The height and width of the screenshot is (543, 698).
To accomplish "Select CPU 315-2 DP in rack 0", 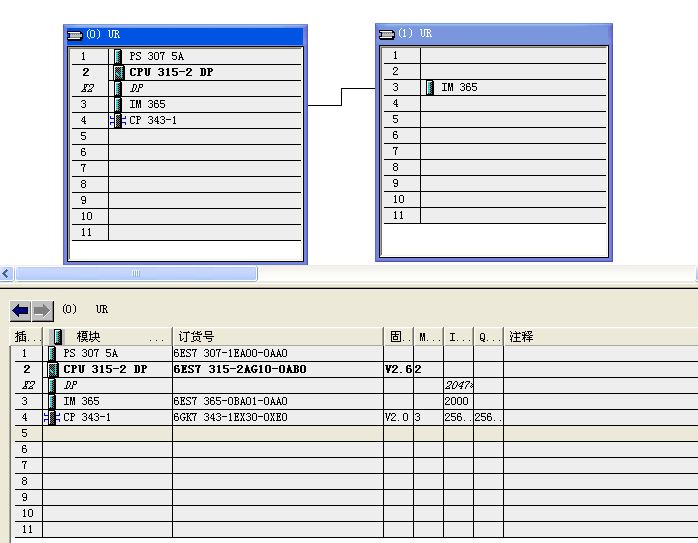I will 187,72.
